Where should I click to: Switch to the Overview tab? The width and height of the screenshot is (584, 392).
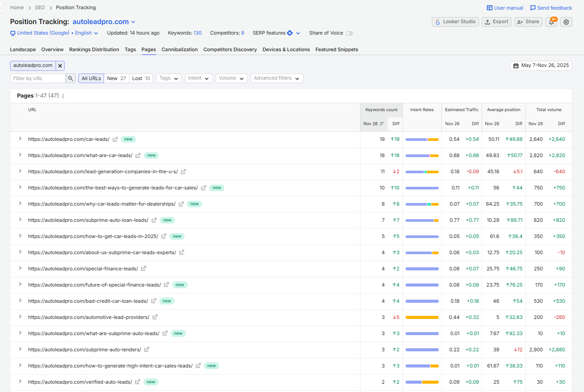tap(52, 49)
